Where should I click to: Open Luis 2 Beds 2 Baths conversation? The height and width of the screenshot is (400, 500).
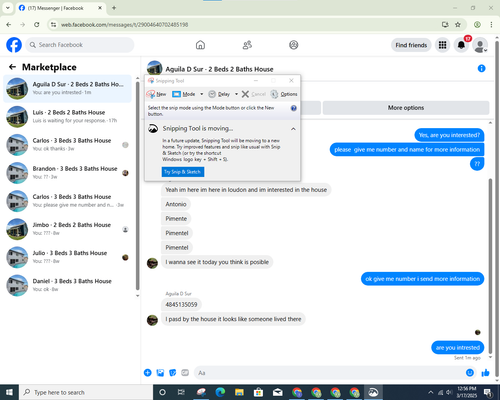pos(67,116)
